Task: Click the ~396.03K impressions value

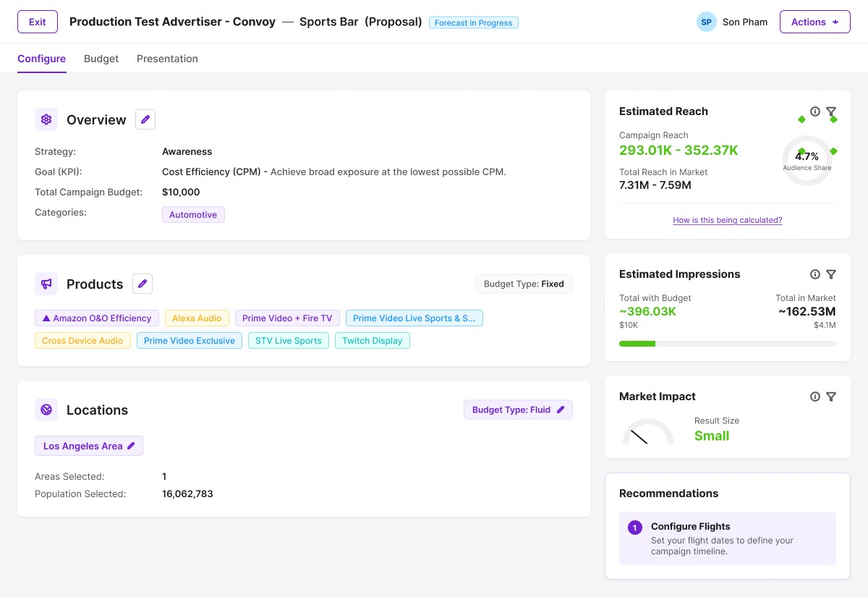Action: (648, 312)
